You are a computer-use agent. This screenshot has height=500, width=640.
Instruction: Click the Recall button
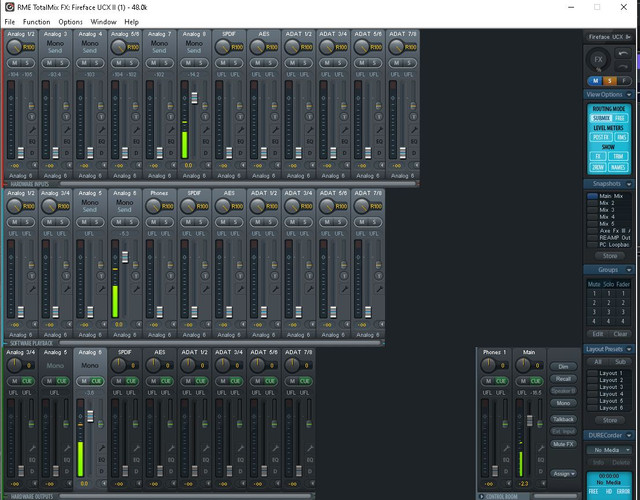[563, 378]
